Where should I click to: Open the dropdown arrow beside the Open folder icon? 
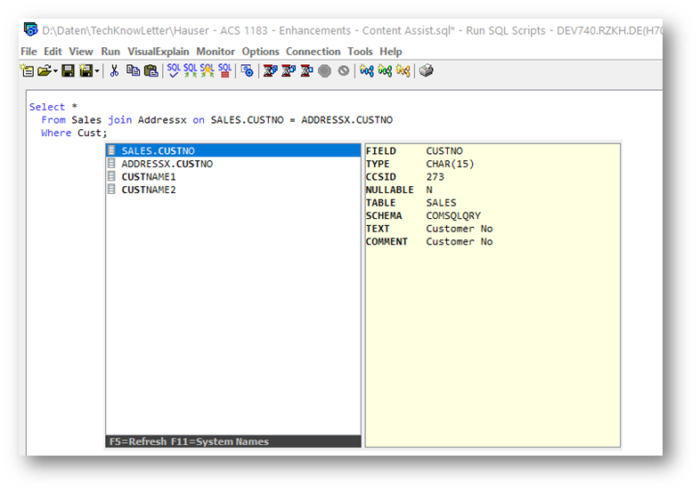coord(55,71)
